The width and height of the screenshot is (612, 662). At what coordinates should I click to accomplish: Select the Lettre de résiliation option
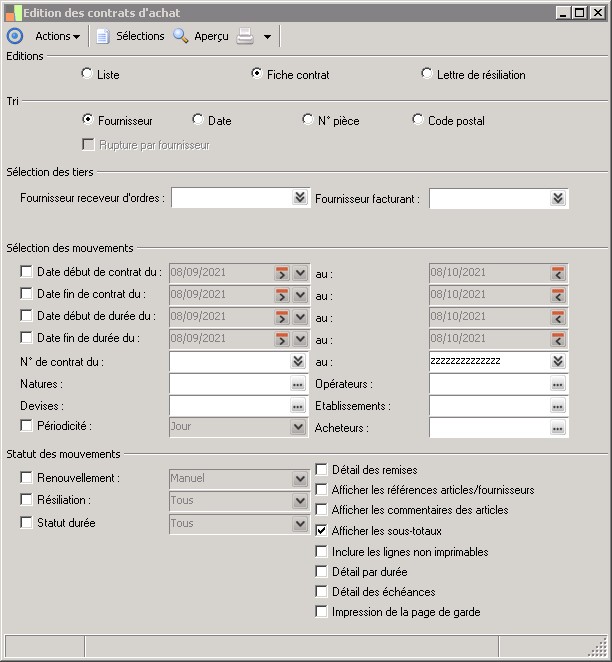point(428,74)
